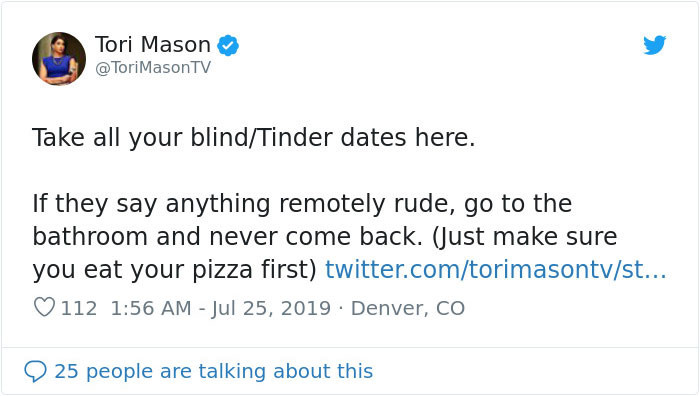Open '25 people are talking about this'

213,371
